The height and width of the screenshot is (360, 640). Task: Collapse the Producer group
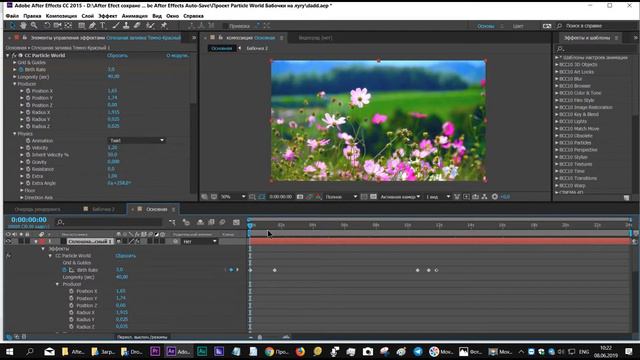coord(15,84)
